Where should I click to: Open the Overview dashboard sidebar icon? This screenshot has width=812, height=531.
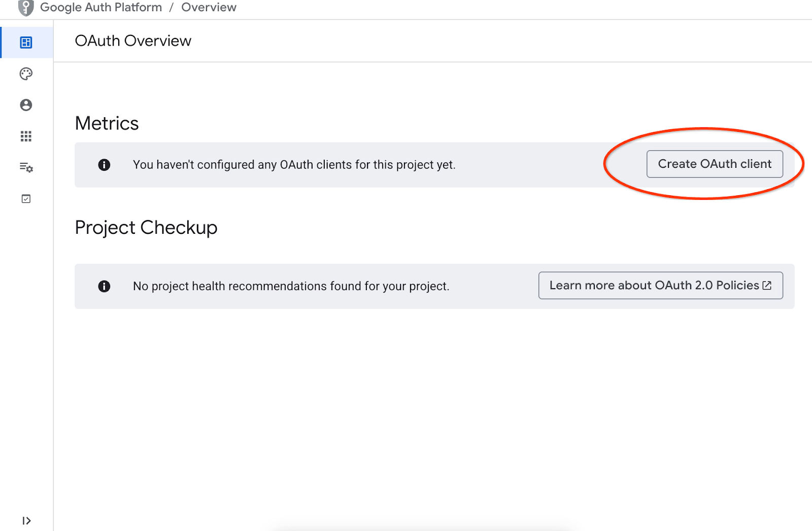26,43
